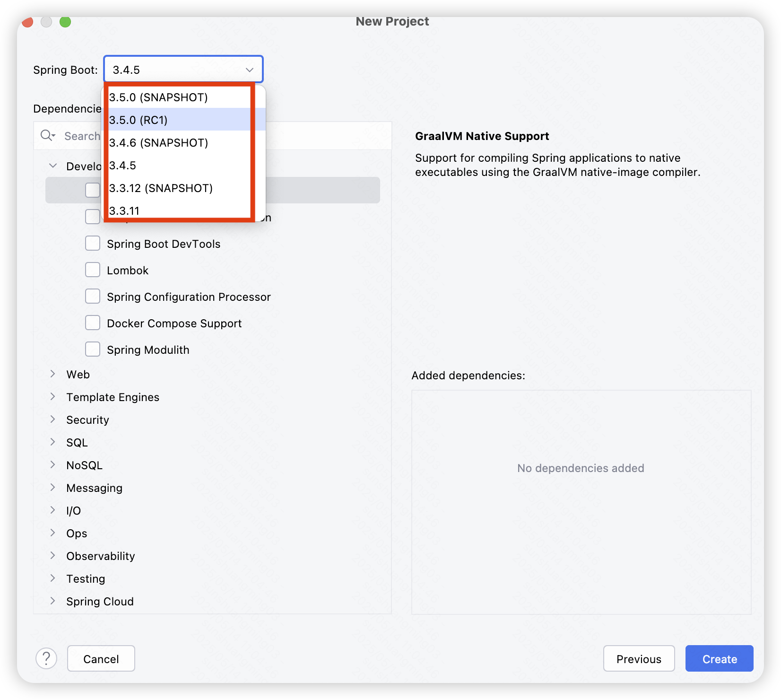Click the Spring Configuration Processor label
This screenshot has width=781, height=700.
pos(189,297)
